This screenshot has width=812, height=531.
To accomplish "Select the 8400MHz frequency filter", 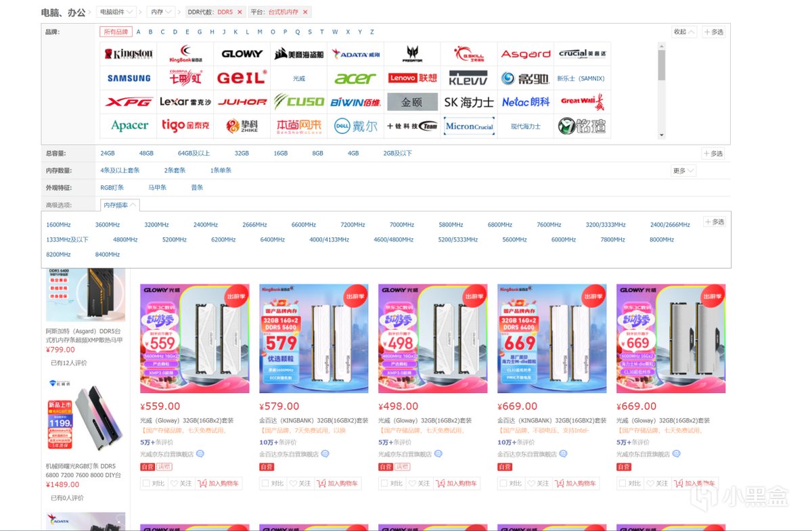I will [x=108, y=254].
